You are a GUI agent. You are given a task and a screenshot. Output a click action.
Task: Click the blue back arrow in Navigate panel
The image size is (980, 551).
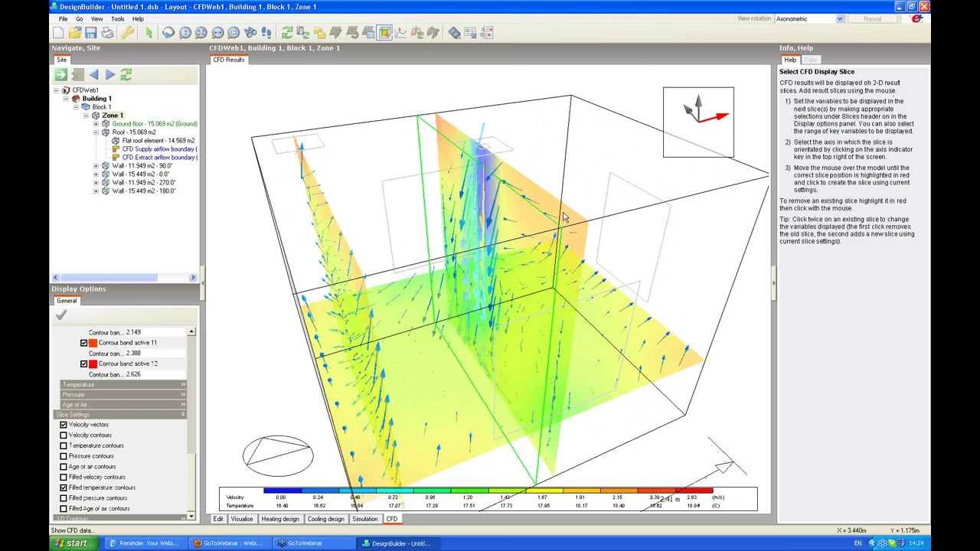(93, 74)
